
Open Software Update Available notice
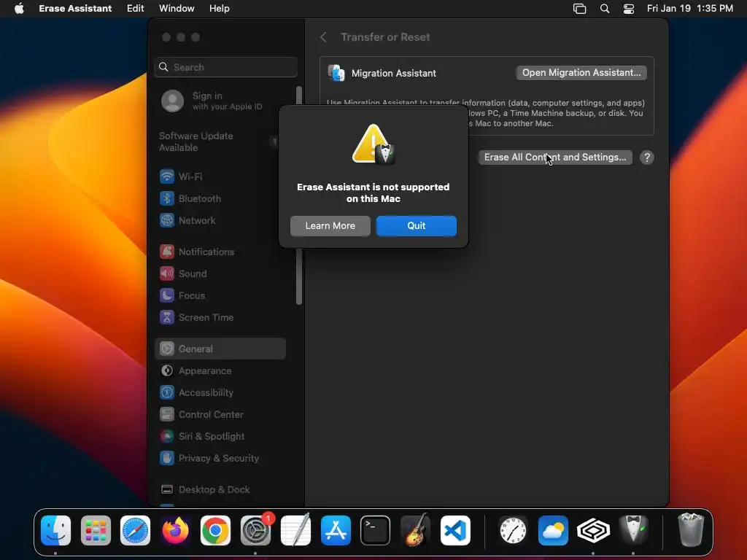click(x=217, y=141)
